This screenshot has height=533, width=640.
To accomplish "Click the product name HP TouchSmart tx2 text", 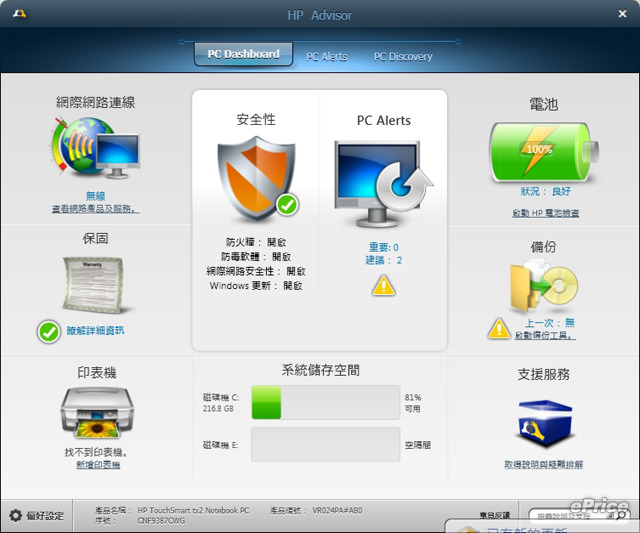I will pos(193,510).
